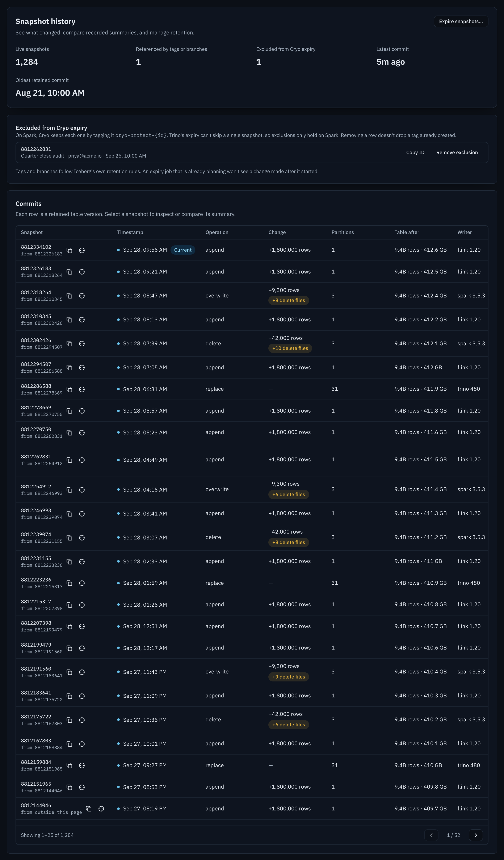Click the Writer column header
Viewport: 504px width, 860px height.
465,232
